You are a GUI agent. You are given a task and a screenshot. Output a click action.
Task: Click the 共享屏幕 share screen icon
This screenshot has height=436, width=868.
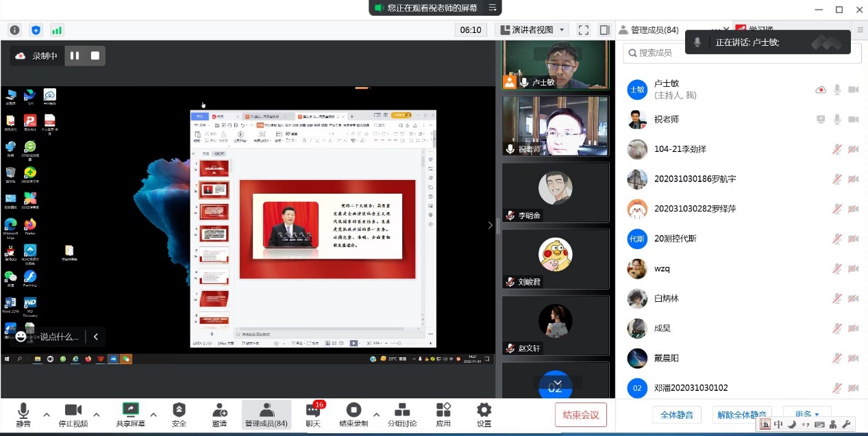[130, 410]
